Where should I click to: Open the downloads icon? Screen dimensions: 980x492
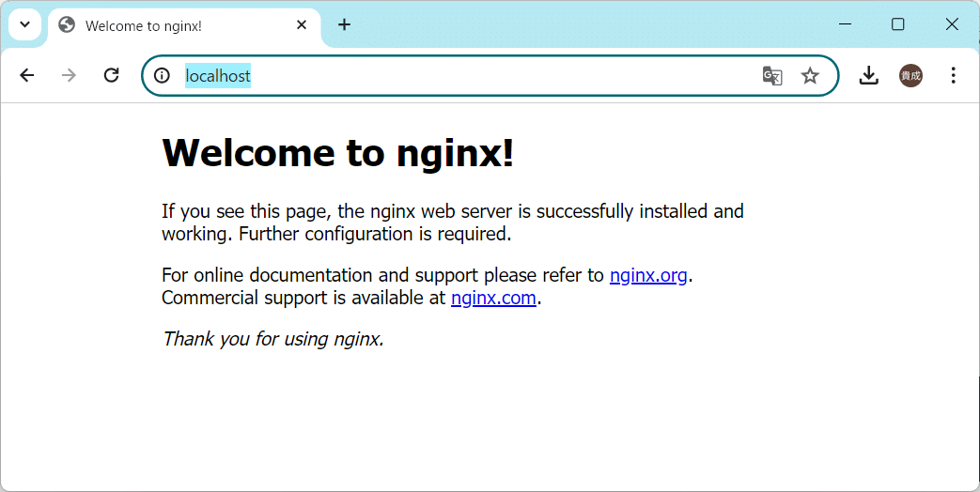click(x=869, y=75)
